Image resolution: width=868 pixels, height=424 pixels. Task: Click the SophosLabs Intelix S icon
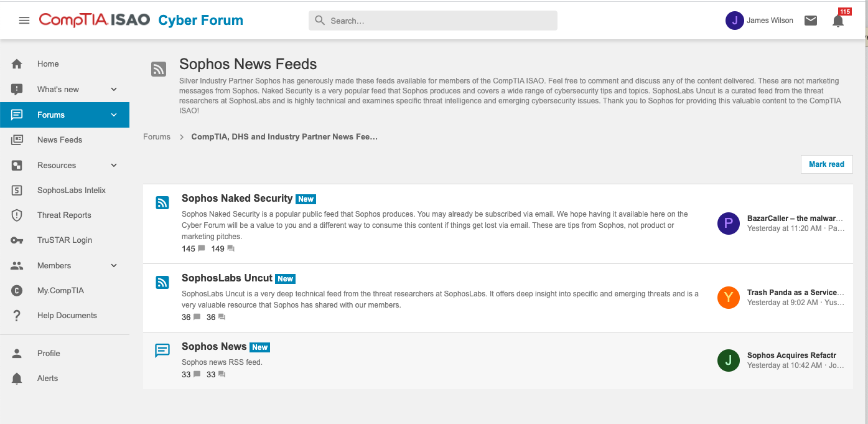[17, 191]
